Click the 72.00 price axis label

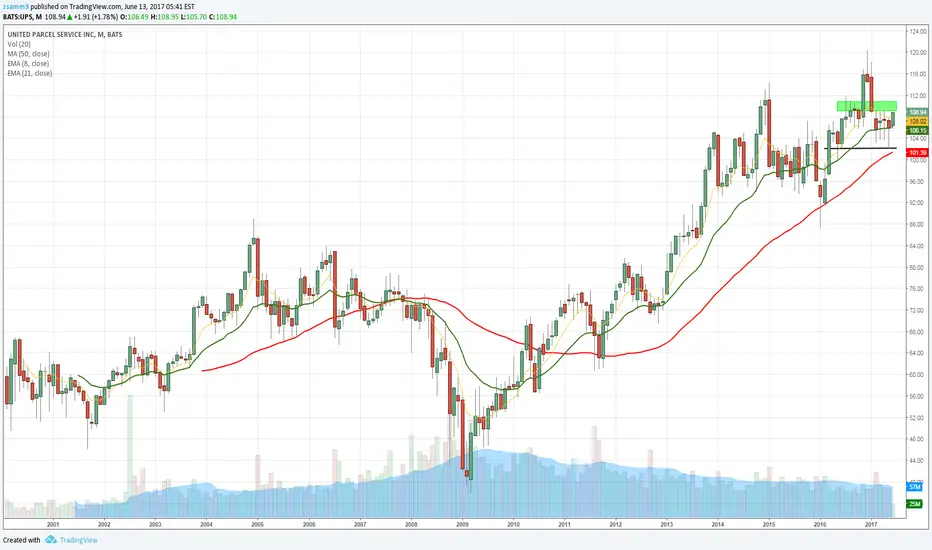pos(916,310)
